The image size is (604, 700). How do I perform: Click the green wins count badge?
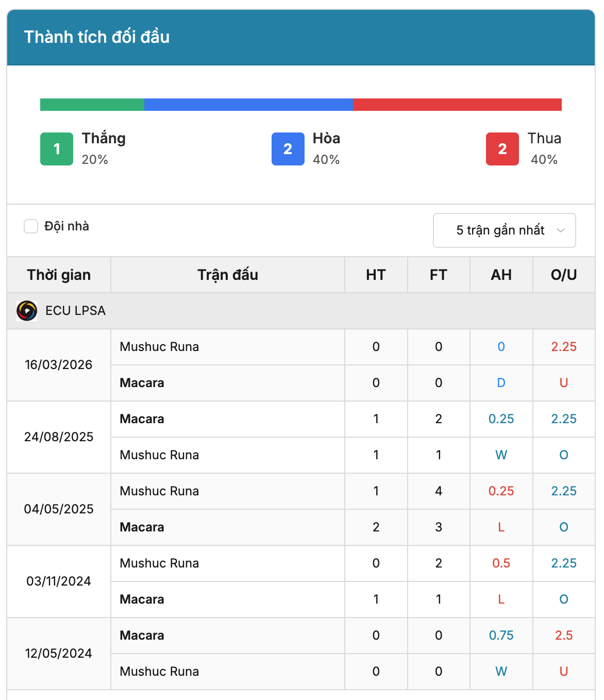[57, 149]
